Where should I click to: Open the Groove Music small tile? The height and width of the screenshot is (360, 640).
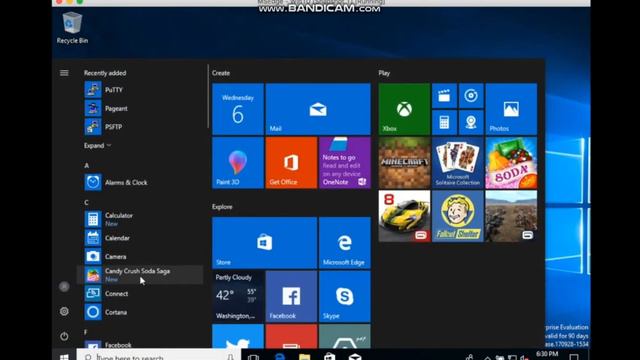pyautogui.click(x=471, y=96)
